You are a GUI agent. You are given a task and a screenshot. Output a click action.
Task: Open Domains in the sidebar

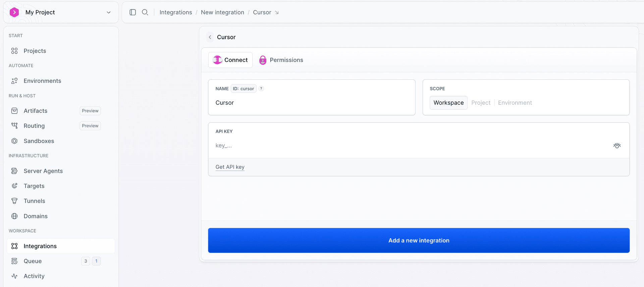36,216
